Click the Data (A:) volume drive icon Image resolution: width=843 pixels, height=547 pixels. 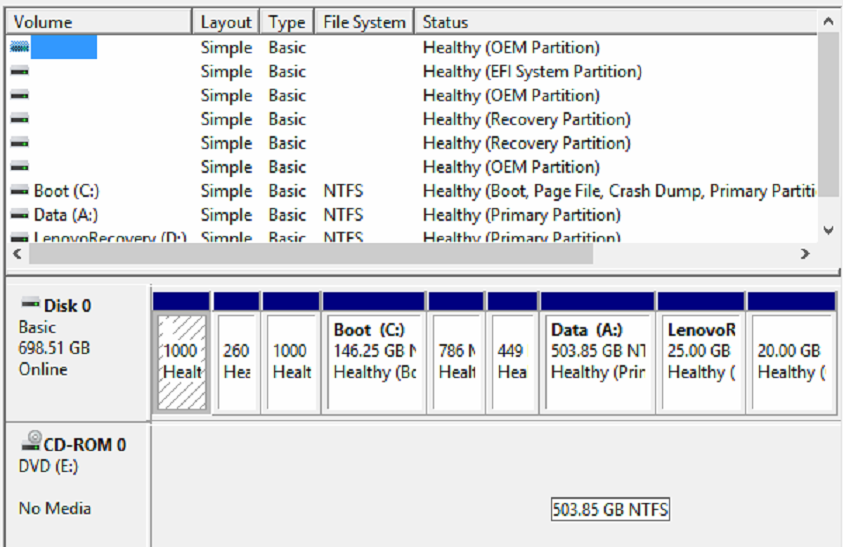coord(19,215)
